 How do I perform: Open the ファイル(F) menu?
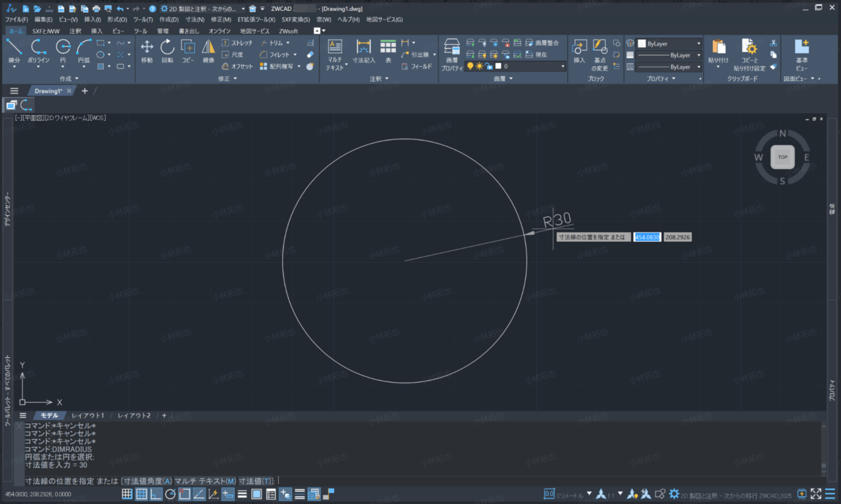tap(17, 20)
